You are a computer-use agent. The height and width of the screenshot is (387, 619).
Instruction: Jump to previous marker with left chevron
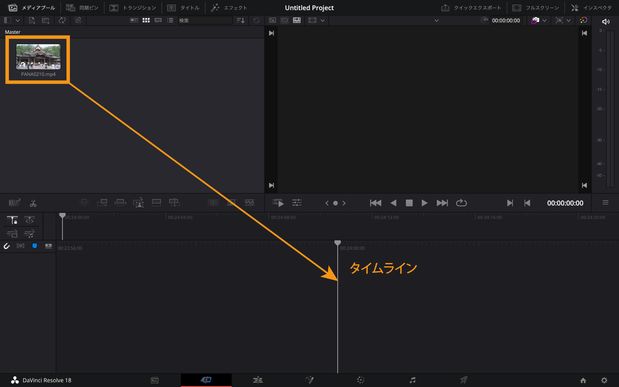326,203
